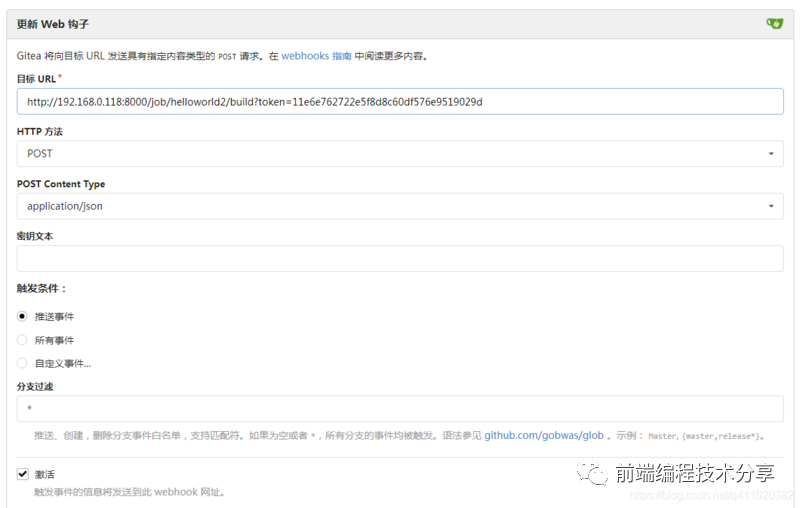Open the HTTP method POST dropdown
This screenshot has height=508, width=800.
tap(400, 154)
